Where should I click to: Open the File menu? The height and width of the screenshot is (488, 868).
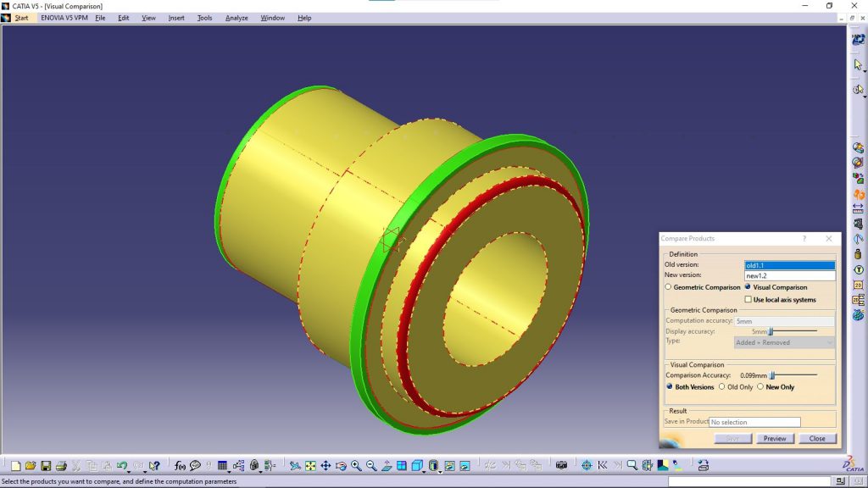100,18
